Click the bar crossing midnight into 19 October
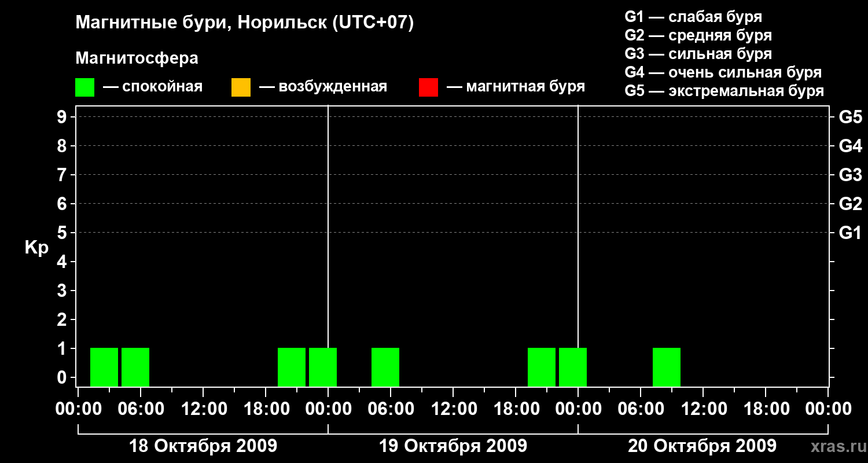This screenshot has width=868, height=463. pyautogui.click(x=323, y=368)
